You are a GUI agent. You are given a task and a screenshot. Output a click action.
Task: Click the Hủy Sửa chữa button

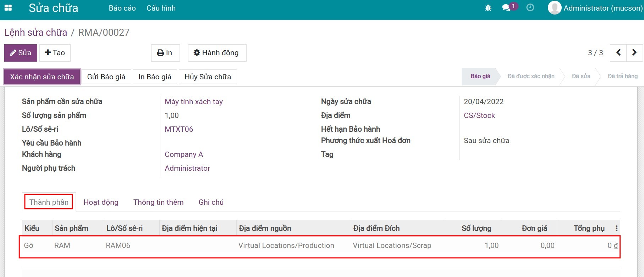pyautogui.click(x=208, y=77)
